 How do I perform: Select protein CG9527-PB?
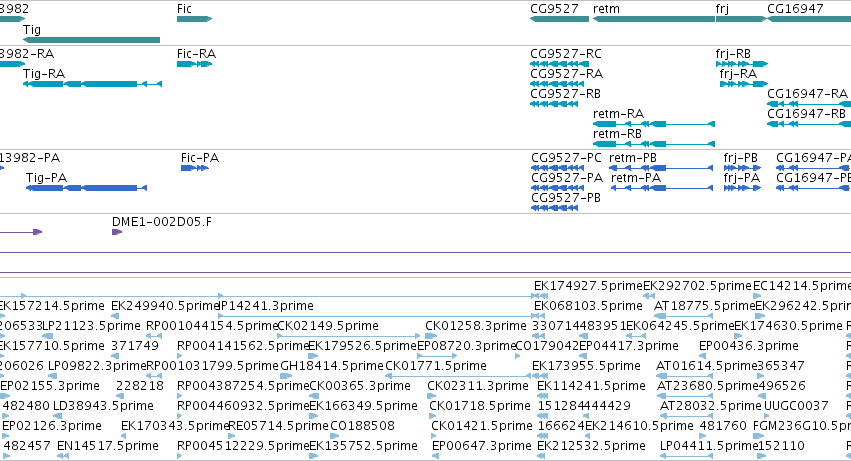click(x=555, y=208)
